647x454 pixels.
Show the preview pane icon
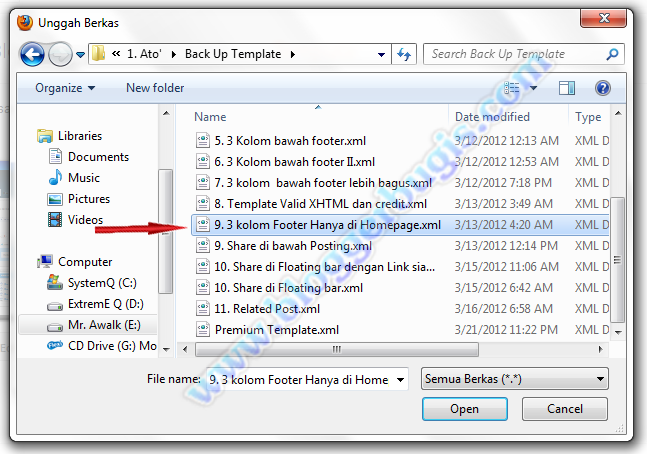coord(567,88)
